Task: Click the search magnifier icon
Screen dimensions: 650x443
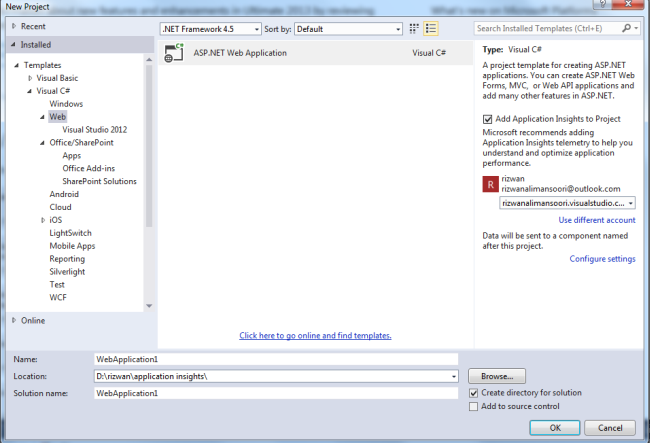Action: [626, 28]
